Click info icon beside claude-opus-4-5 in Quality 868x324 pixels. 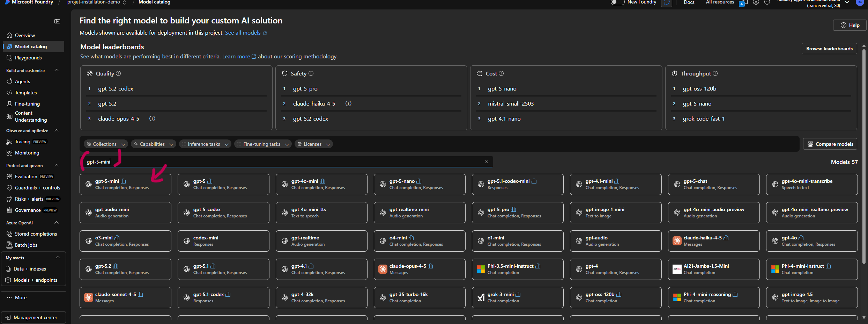click(152, 118)
